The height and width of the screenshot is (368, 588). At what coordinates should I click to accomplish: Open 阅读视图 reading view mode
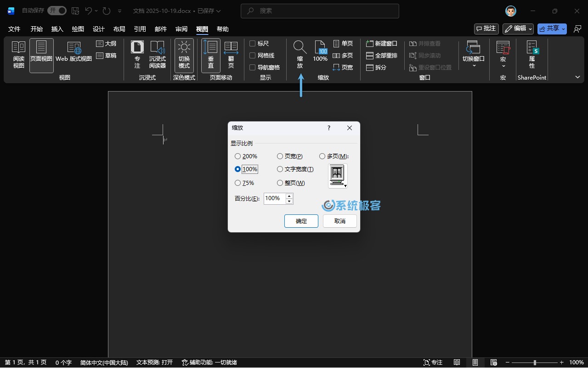(x=18, y=55)
